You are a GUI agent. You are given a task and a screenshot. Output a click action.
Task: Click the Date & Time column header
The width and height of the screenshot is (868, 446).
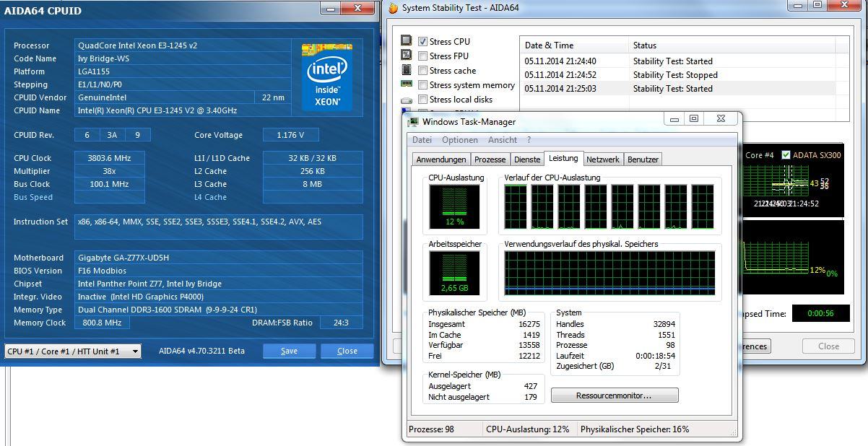(x=574, y=45)
